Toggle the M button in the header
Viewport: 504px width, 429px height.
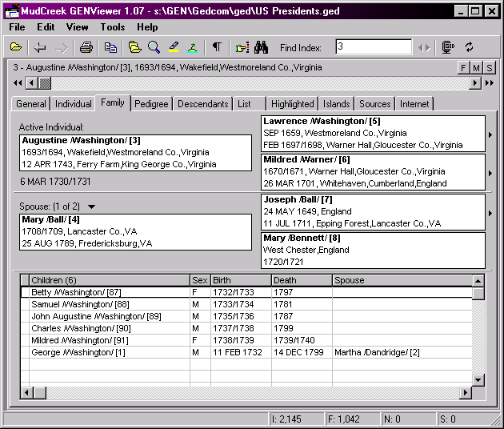pyautogui.click(x=476, y=68)
